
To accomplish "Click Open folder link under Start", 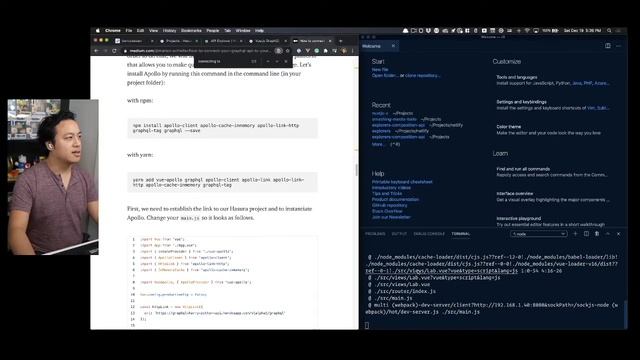I will click(385, 76).
